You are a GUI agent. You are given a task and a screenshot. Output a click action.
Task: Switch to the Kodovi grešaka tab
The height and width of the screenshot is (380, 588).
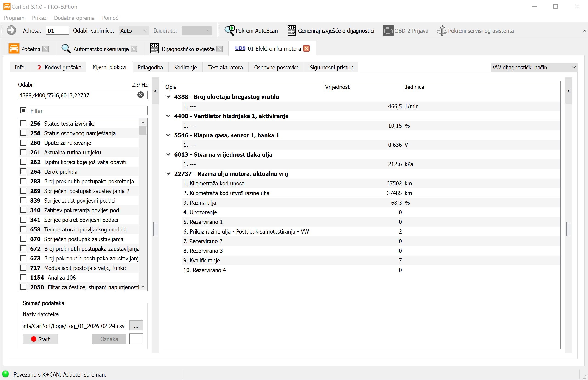[x=59, y=67]
